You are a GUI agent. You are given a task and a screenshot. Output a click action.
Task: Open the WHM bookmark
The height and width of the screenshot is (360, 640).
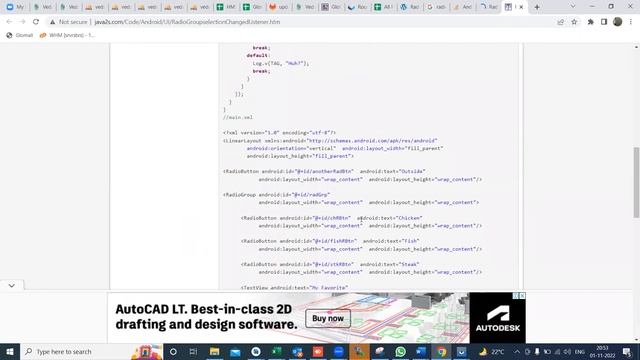67,36
